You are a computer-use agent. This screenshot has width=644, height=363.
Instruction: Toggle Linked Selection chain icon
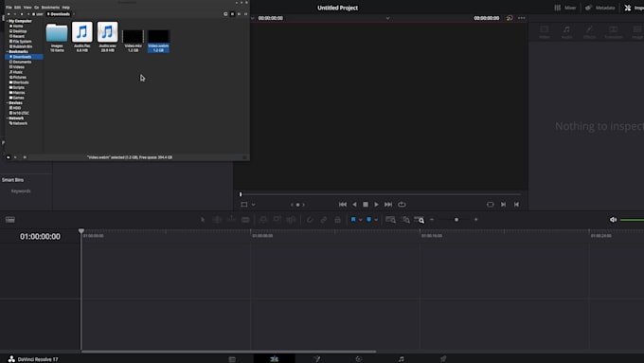pos(324,220)
